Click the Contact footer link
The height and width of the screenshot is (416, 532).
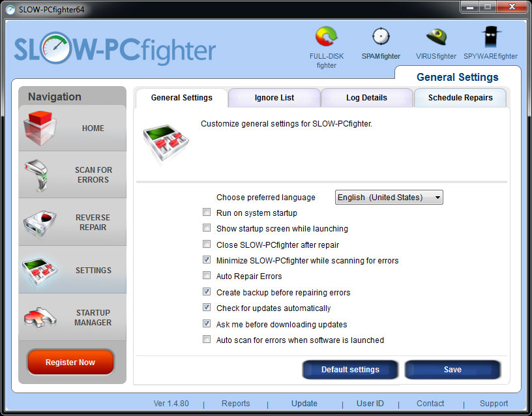tap(430, 404)
